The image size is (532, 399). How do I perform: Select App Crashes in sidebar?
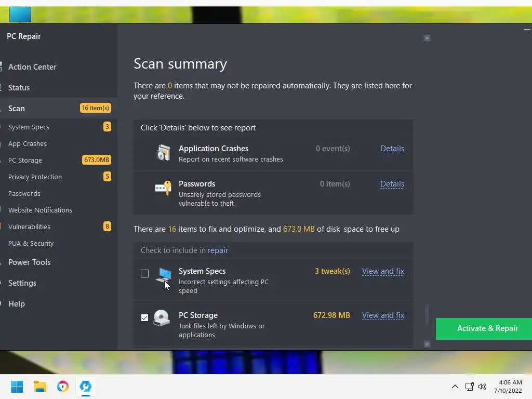(28, 143)
